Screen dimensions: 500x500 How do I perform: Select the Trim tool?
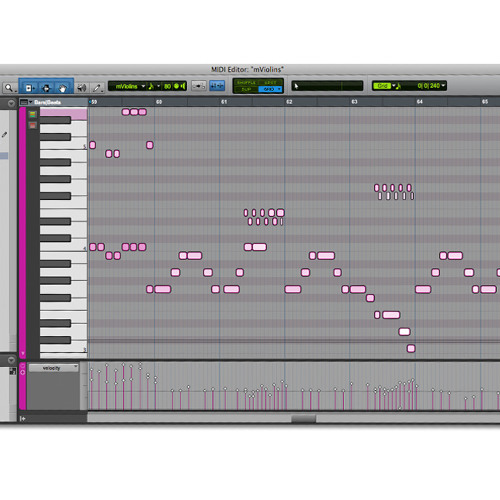click(x=28, y=88)
